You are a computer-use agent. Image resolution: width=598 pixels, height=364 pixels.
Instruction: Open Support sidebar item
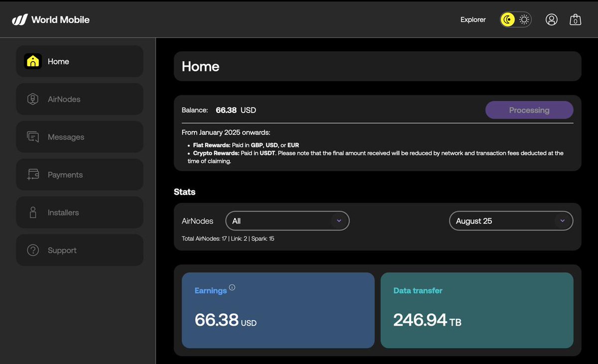coord(80,250)
